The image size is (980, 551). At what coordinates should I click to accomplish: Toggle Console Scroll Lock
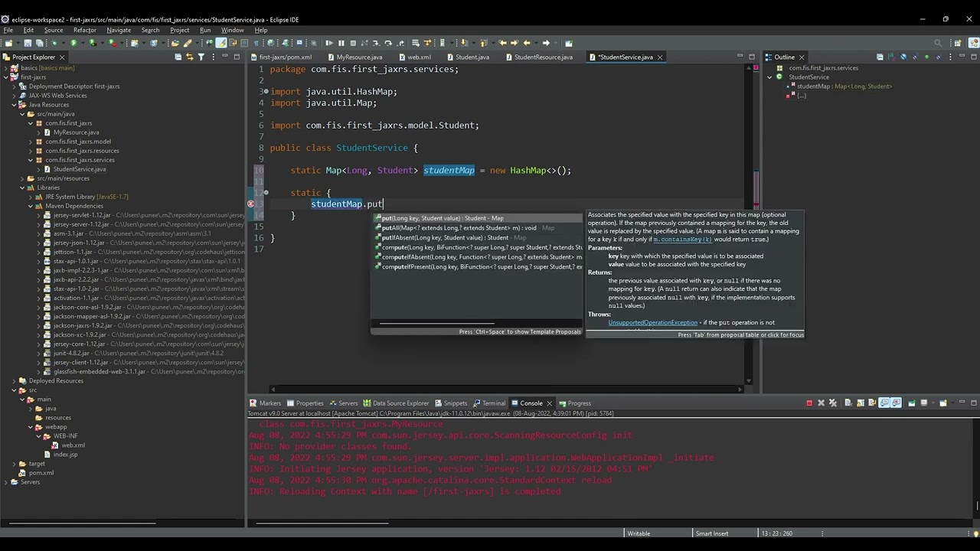(861, 403)
